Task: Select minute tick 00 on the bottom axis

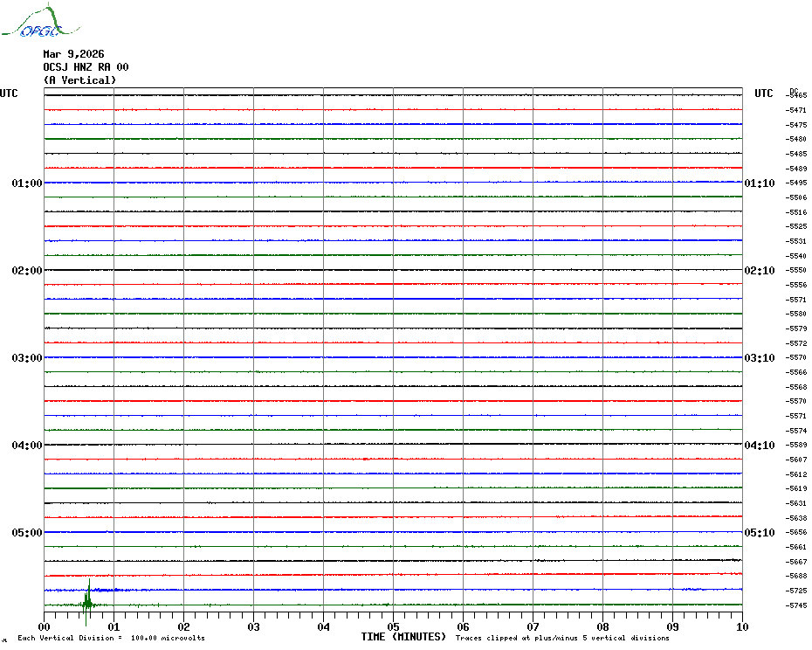Action: pyautogui.click(x=45, y=626)
